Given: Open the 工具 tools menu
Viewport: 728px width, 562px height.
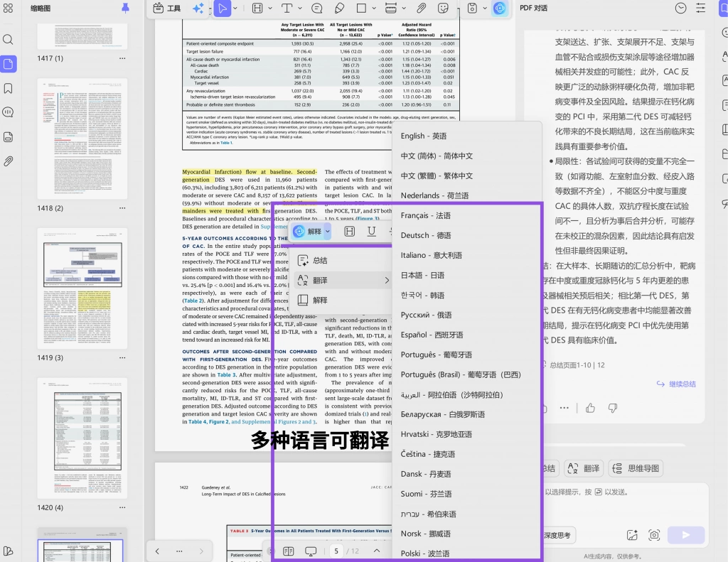Looking at the screenshot, I should click(166, 9).
